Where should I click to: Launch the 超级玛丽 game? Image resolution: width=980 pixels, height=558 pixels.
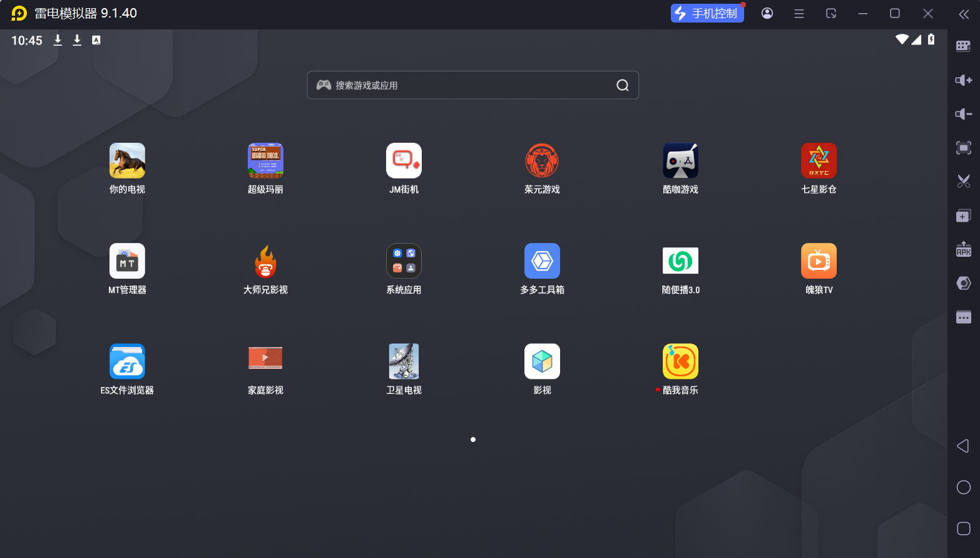coord(265,161)
